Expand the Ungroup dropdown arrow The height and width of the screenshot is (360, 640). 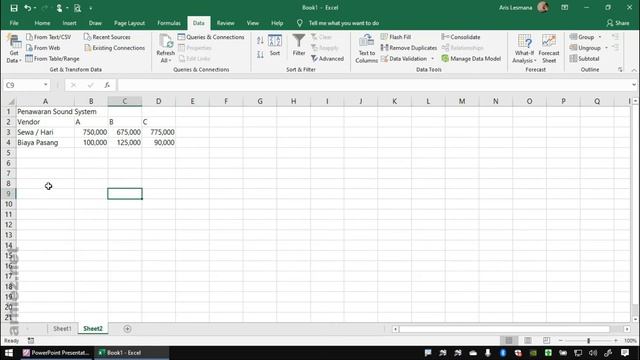click(607, 48)
